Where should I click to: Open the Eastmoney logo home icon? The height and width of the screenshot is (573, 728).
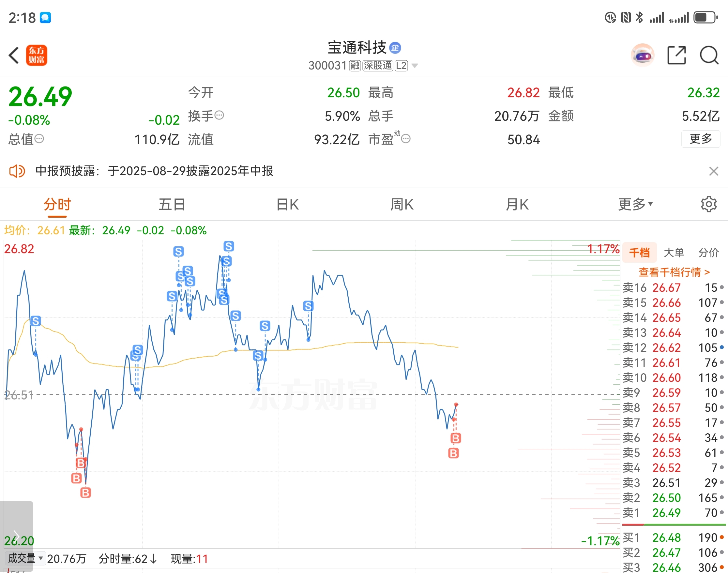pos(37,55)
